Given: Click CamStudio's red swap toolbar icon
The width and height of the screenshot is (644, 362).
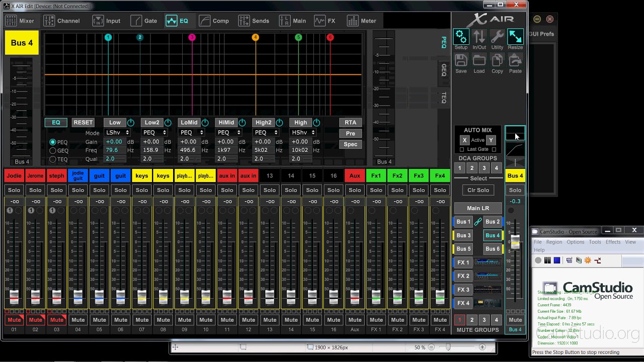Looking at the screenshot, I should tap(598, 260).
